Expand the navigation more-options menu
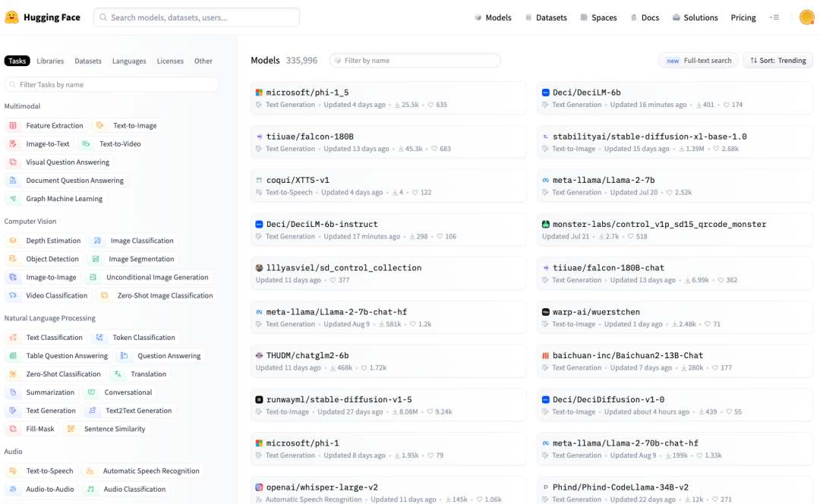 pyautogui.click(x=774, y=17)
